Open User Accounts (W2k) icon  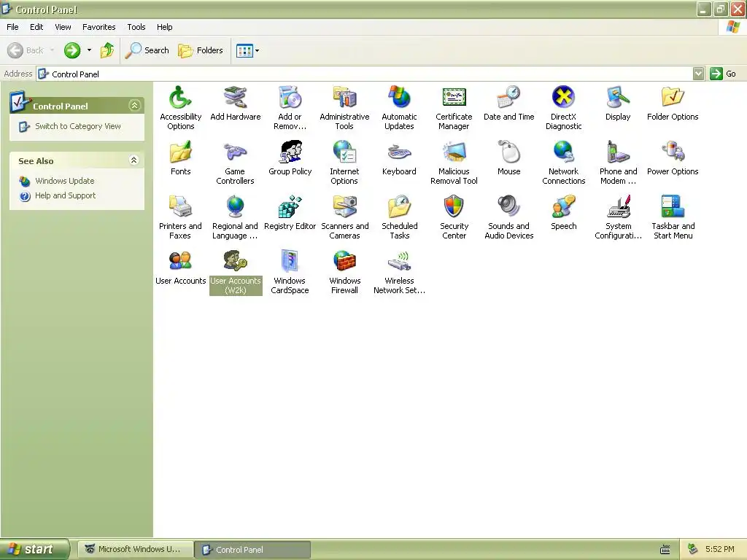click(x=235, y=262)
